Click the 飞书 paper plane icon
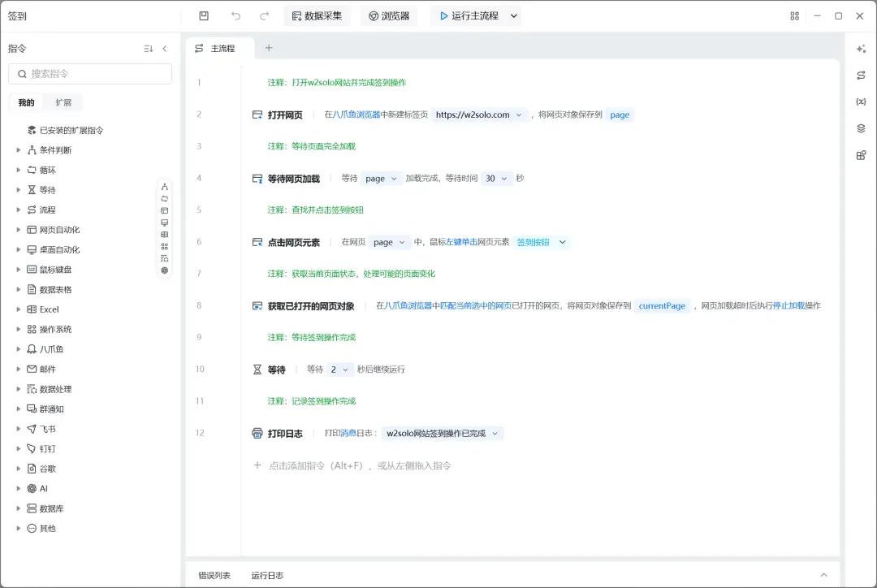This screenshot has width=877, height=588. 32,429
